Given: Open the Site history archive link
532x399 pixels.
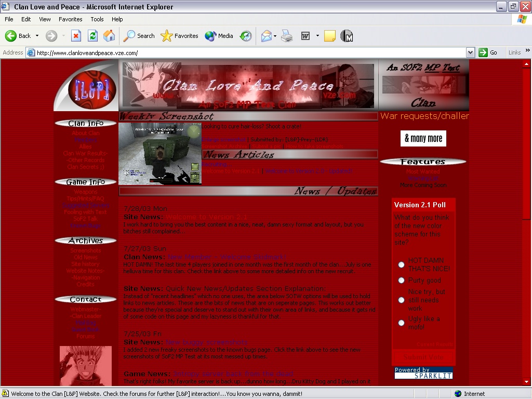Looking at the screenshot, I should click(86, 264).
